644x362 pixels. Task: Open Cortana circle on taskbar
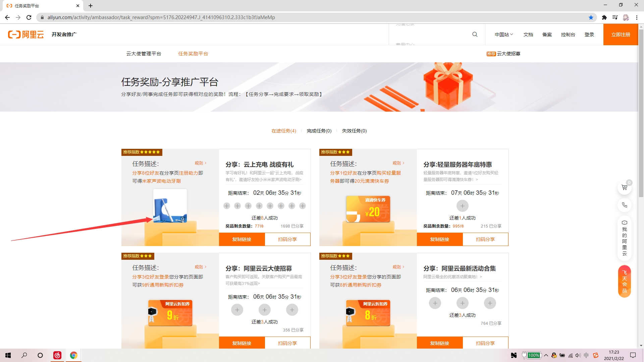40,355
